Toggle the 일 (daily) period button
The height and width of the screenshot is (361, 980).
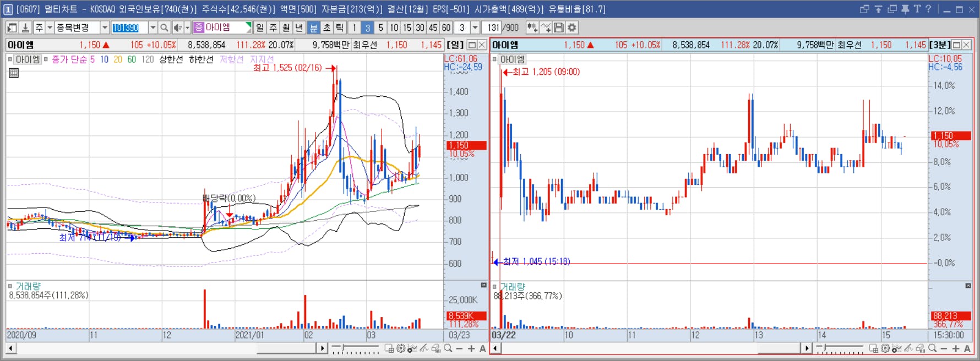pos(260,28)
